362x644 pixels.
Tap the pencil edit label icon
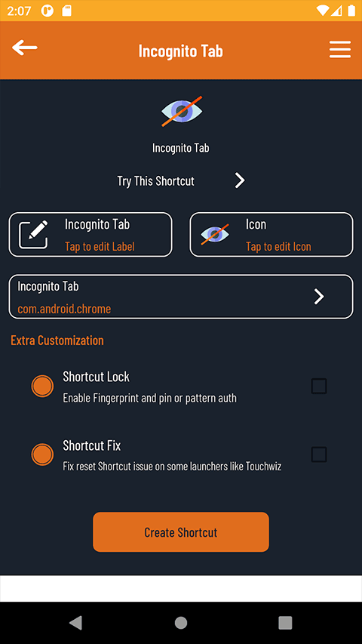(x=34, y=235)
